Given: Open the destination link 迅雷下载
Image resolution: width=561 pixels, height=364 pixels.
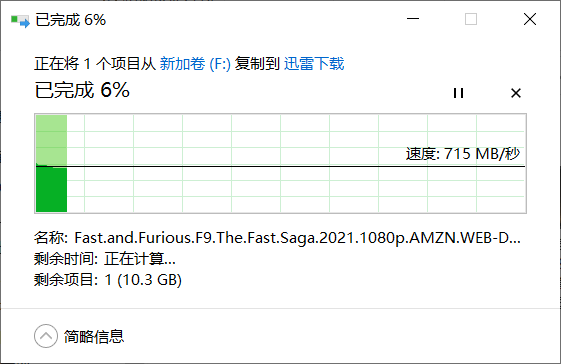Looking at the screenshot, I should click(x=314, y=64).
